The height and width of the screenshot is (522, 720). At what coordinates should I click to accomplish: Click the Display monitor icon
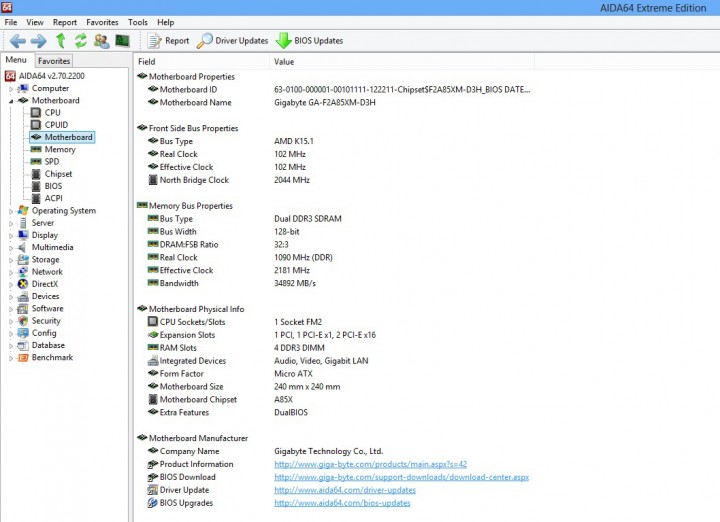click(22, 235)
